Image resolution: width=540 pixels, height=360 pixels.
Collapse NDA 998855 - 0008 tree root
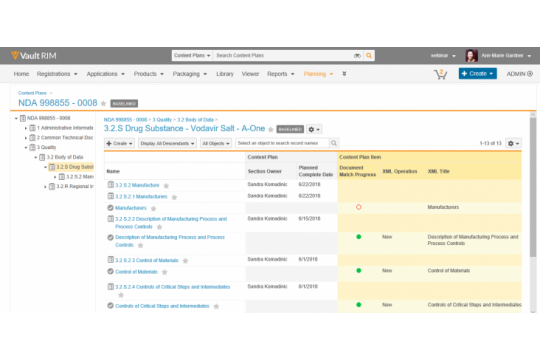click(16, 119)
